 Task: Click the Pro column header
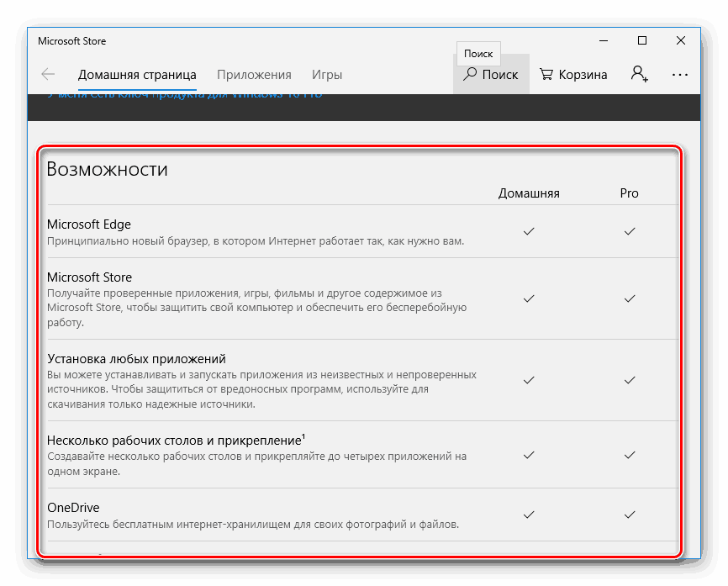(x=630, y=193)
